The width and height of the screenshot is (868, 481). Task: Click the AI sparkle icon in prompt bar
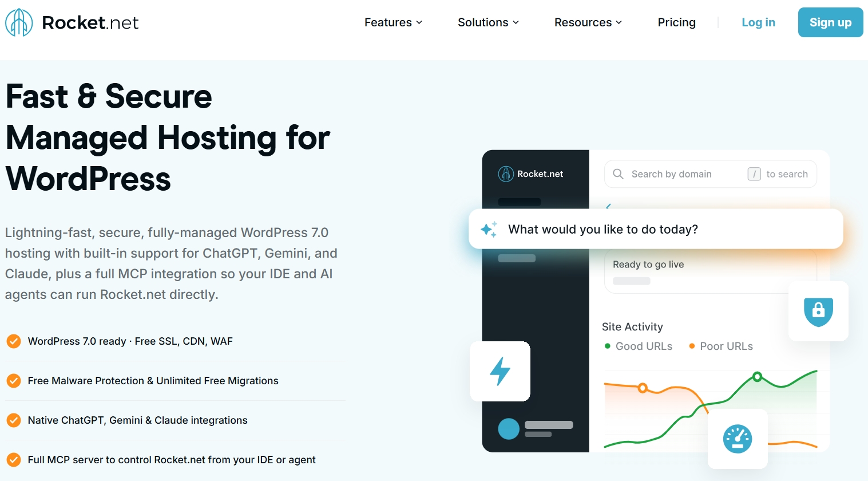[489, 229]
